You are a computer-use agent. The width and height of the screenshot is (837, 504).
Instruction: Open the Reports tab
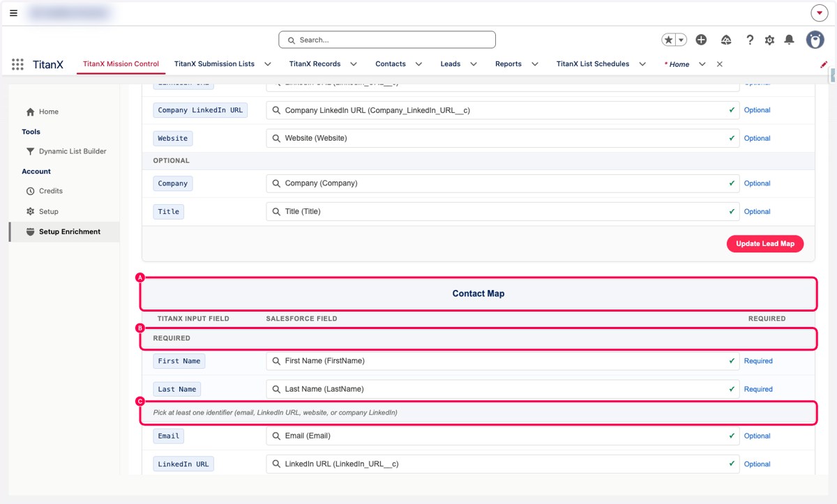(508, 64)
